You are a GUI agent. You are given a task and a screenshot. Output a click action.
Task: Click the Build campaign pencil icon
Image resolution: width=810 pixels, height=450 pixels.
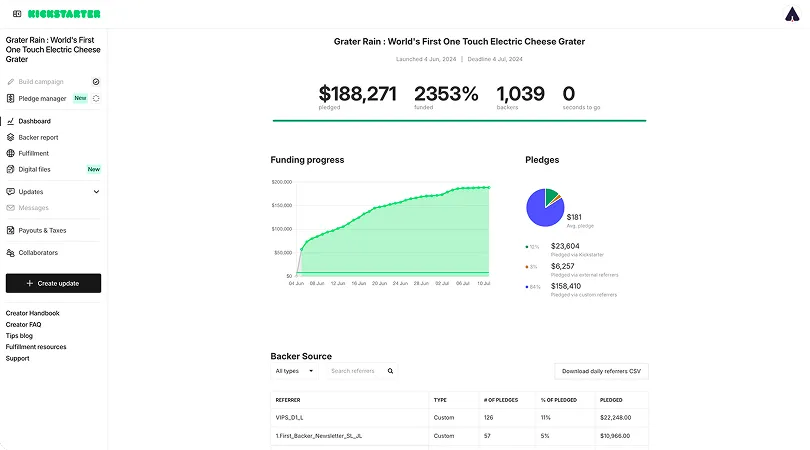[x=10, y=82]
